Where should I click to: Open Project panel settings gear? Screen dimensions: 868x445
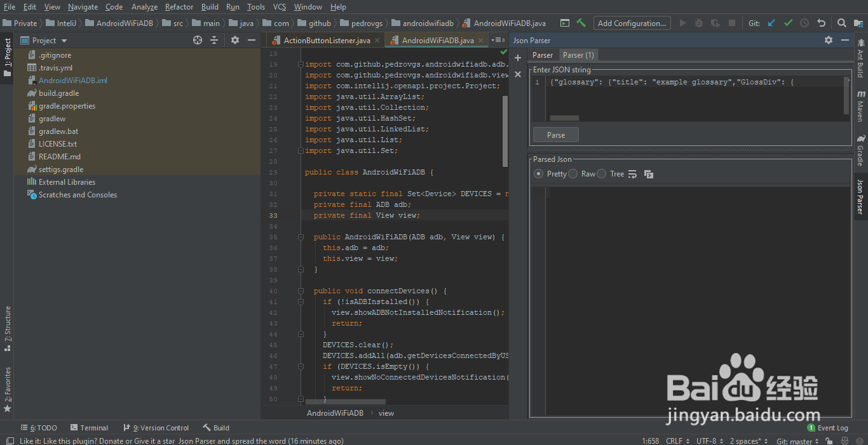point(235,40)
